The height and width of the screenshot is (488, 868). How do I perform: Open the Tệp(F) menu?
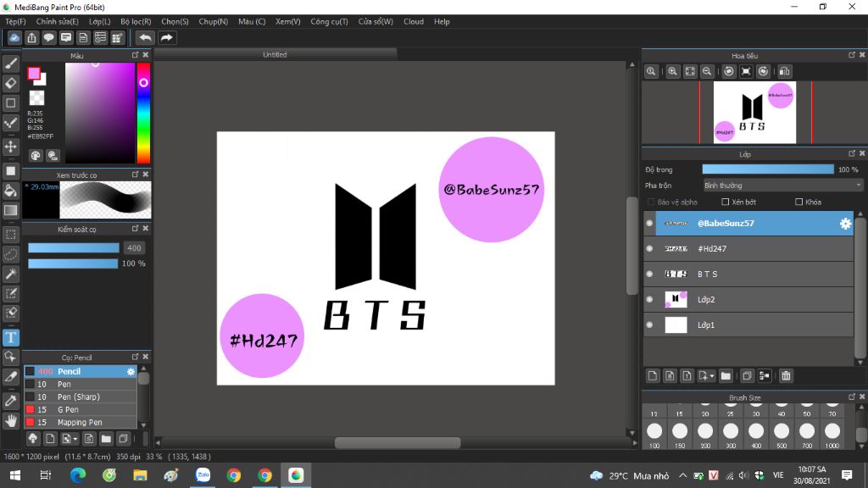point(15,21)
